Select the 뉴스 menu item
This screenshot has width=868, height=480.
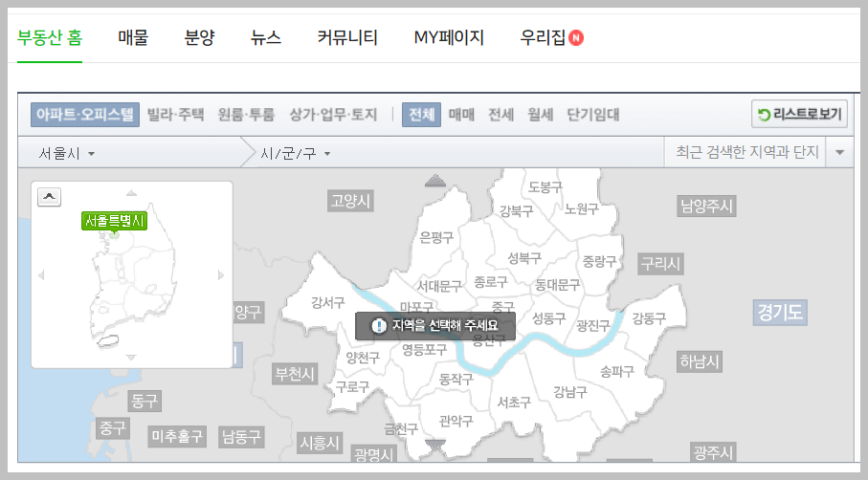click(x=266, y=37)
